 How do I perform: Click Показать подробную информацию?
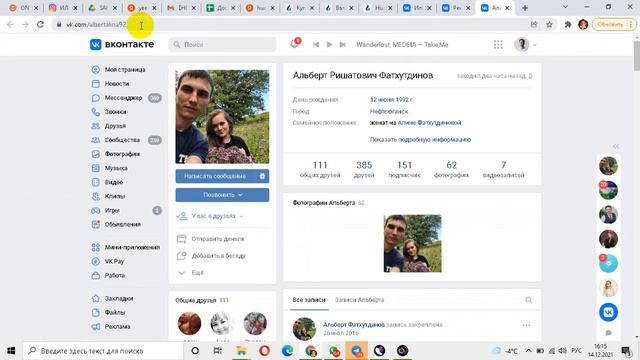click(x=420, y=140)
